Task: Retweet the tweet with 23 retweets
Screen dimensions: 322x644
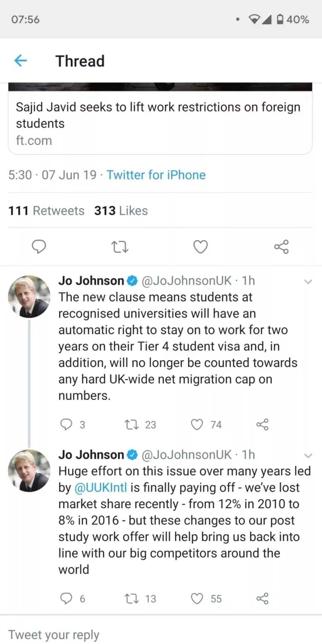Action: coord(131,425)
